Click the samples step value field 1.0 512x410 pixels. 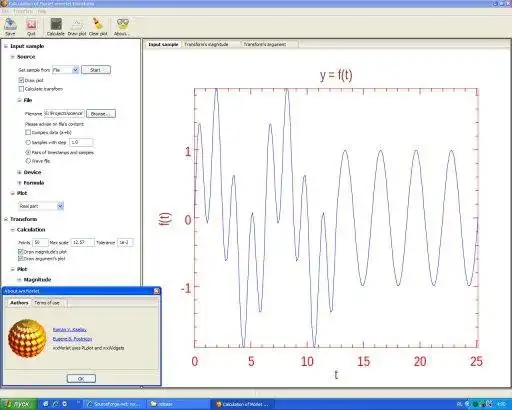tap(81, 142)
